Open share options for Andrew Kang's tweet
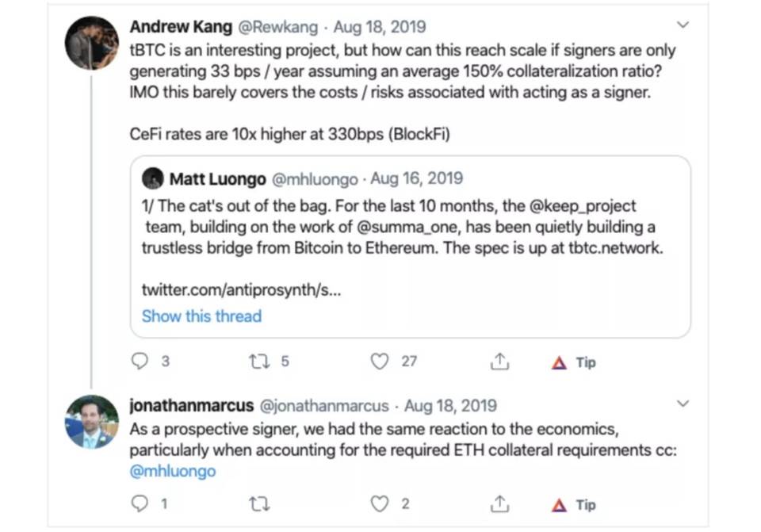761x532 pixels. click(x=499, y=361)
